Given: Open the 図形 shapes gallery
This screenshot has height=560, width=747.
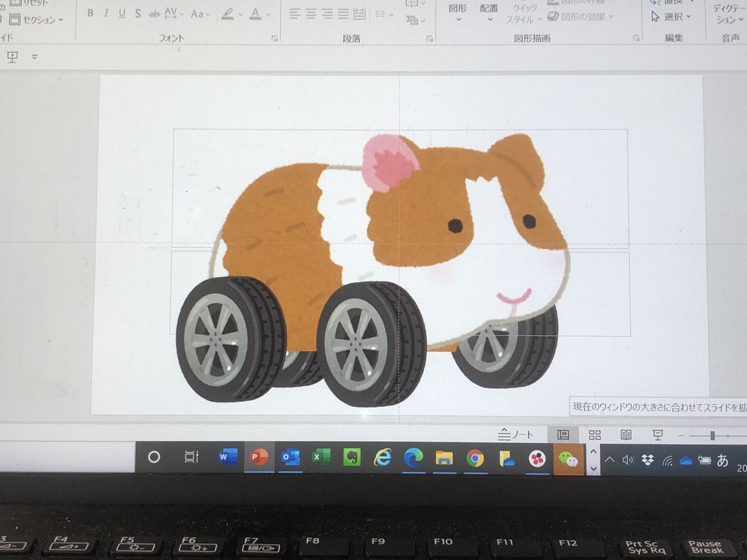Looking at the screenshot, I should pos(458,11).
